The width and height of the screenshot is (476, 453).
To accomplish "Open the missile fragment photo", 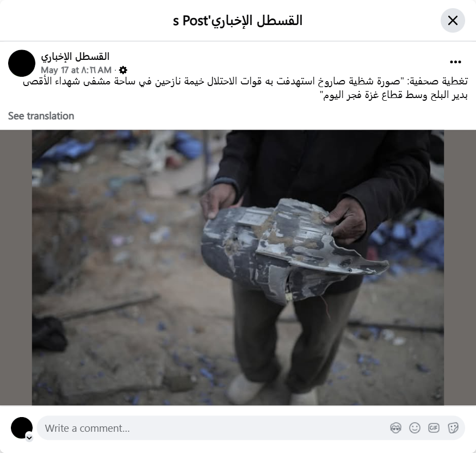I will (238, 268).
